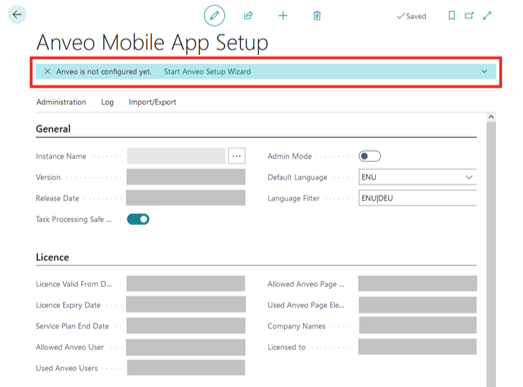523x387 pixels.
Task: Dismiss the Anveo not configured notification
Action: click(47, 71)
